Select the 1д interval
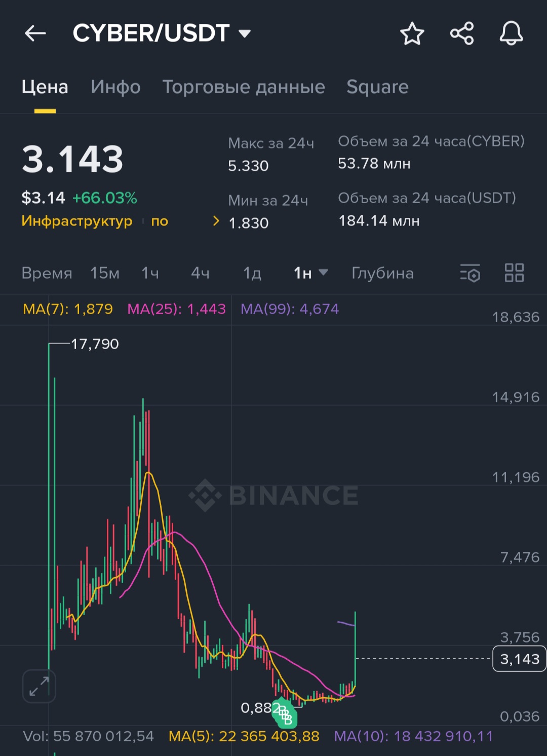547x756 pixels. coord(252,273)
